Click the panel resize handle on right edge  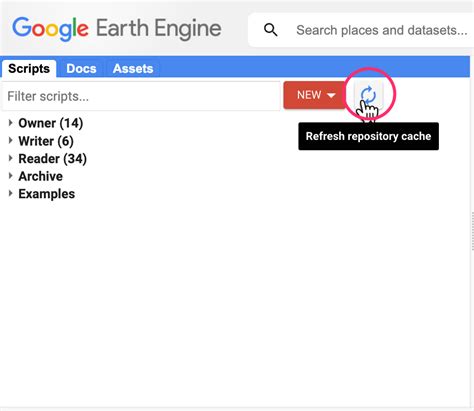click(472, 231)
